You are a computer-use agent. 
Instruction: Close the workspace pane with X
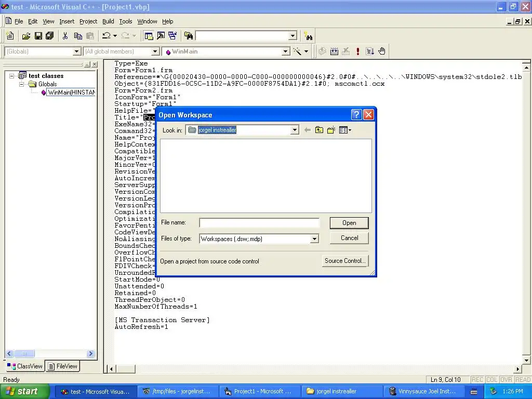[95, 64]
